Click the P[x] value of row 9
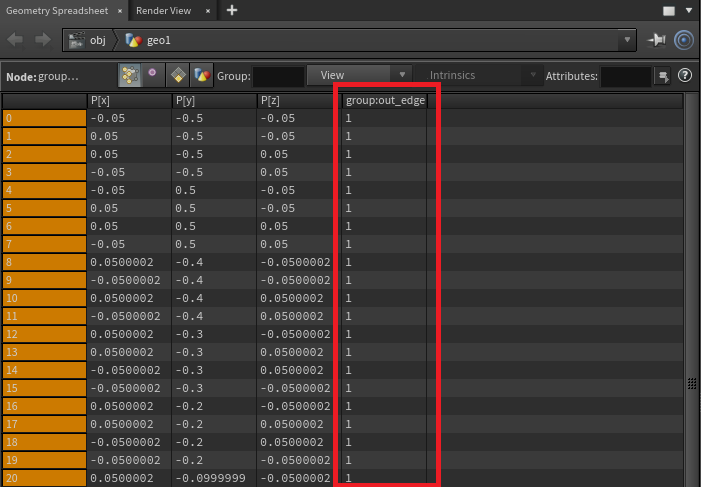 tap(125, 280)
